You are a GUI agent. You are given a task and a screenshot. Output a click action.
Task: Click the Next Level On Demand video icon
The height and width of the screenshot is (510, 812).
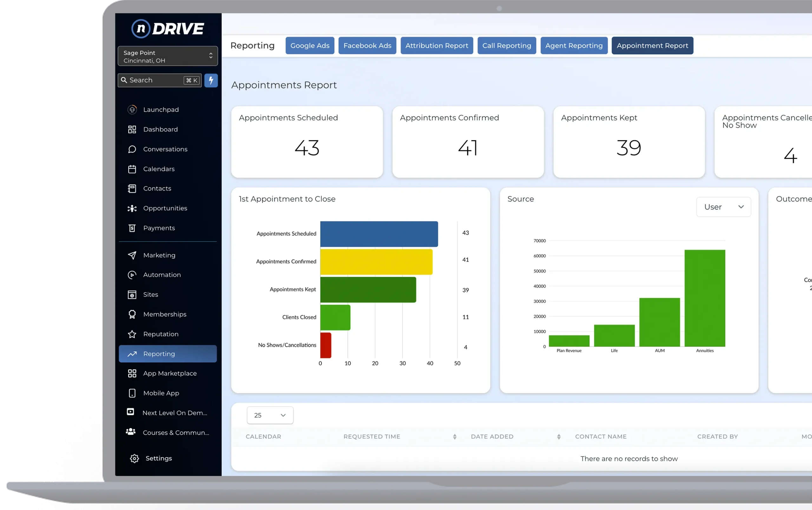click(130, 412)
